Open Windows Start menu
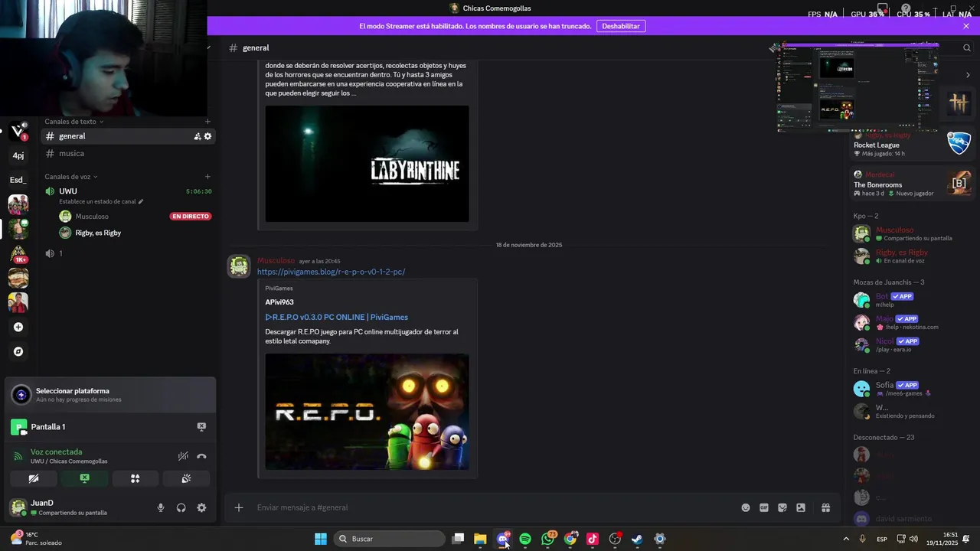980x551 pixels. 321,539
